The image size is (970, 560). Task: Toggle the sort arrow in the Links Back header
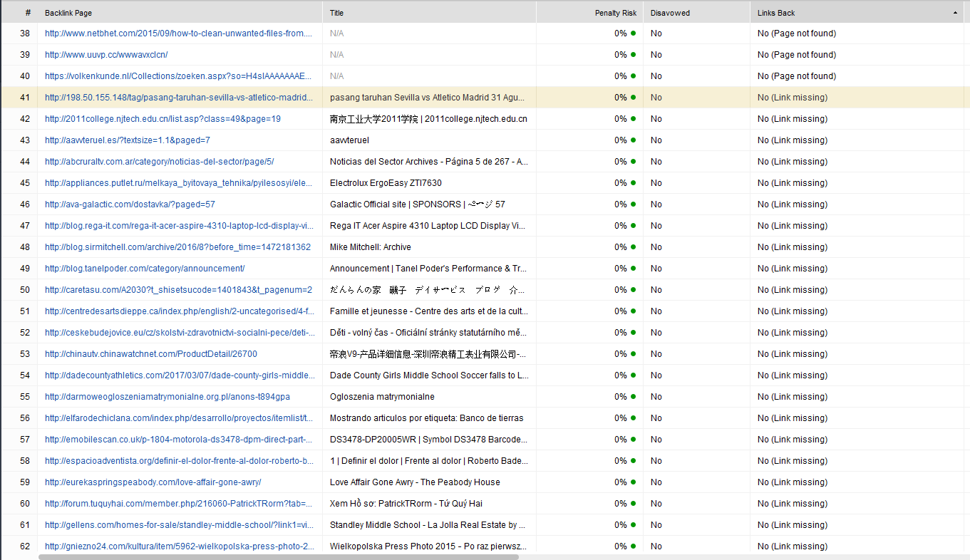[955, 13]
